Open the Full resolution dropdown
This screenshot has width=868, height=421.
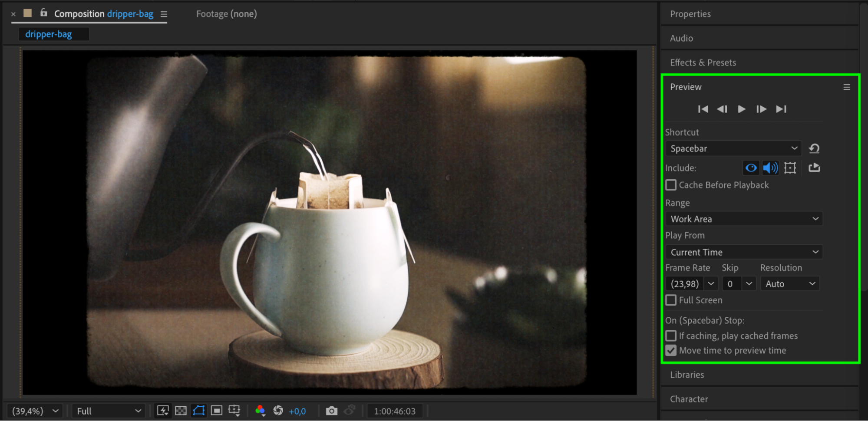(108, 411)
